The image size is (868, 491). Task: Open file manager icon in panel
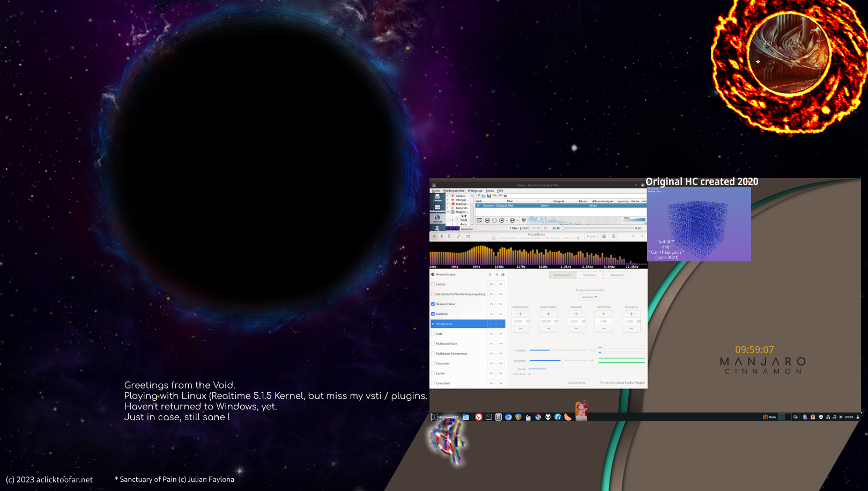(x=466, y=417)
